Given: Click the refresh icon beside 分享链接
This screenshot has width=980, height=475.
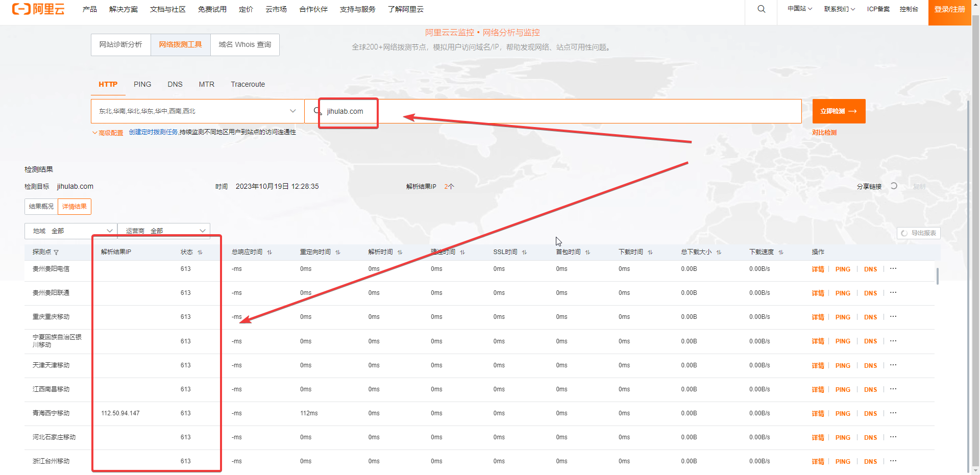Looking at the screenshot, I should tap(894, 186).
